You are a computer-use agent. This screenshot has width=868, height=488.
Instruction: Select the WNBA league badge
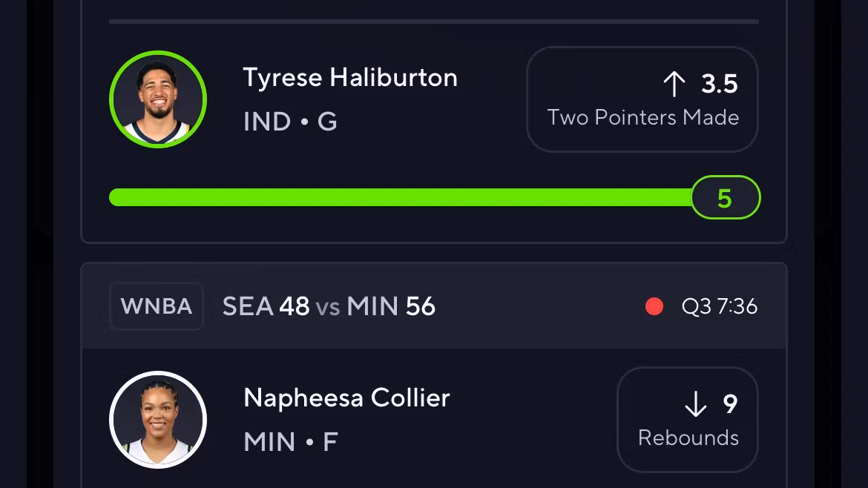[x=157, y=306]
